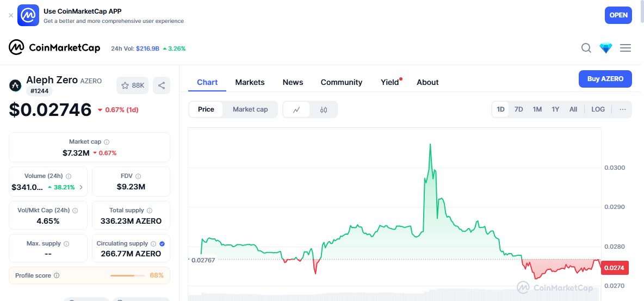The height and width of the screenshot is (301, 644).
Task: Click the Buy AZERO button
Action: 605,79
